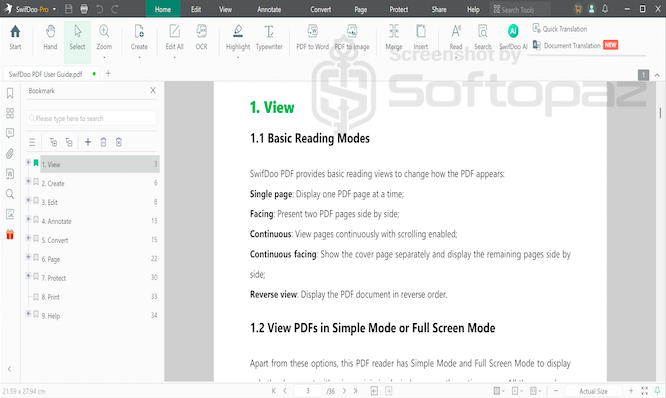Click the redo arrow
The image size is (666, 398).
[x=115, y=9]
